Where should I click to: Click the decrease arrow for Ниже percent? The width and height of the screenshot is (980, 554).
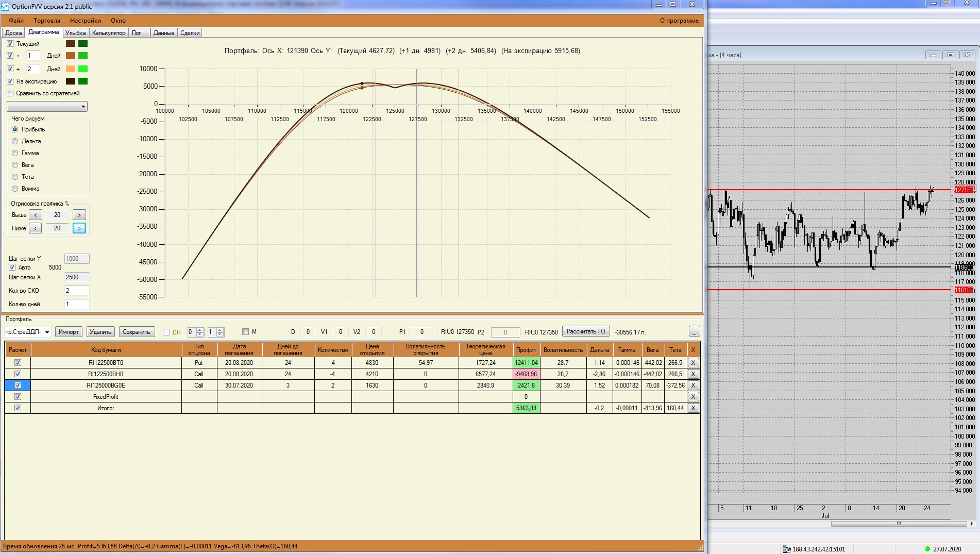pos(35,228)
